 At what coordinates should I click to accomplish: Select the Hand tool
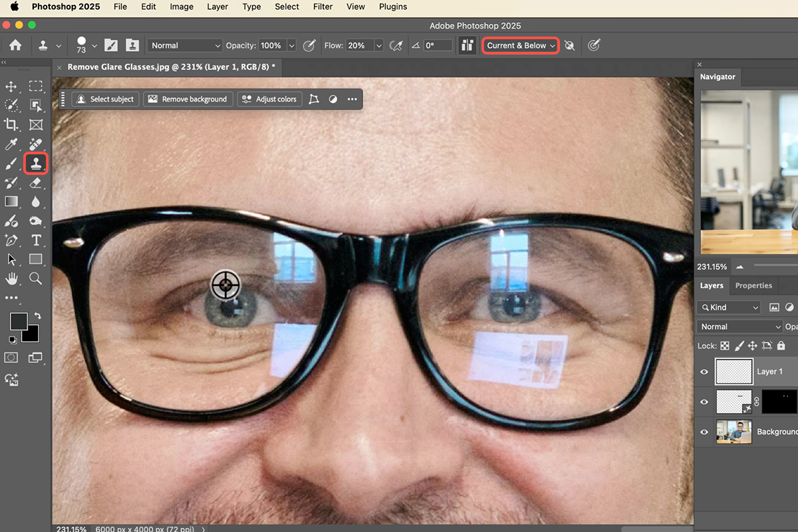click(11, 279)
